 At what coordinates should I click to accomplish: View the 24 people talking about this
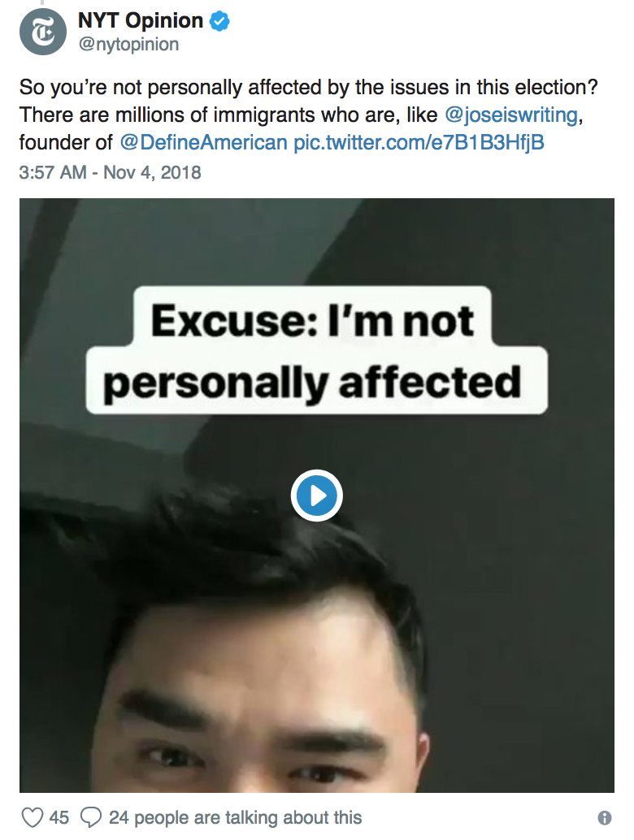(235, 816)
